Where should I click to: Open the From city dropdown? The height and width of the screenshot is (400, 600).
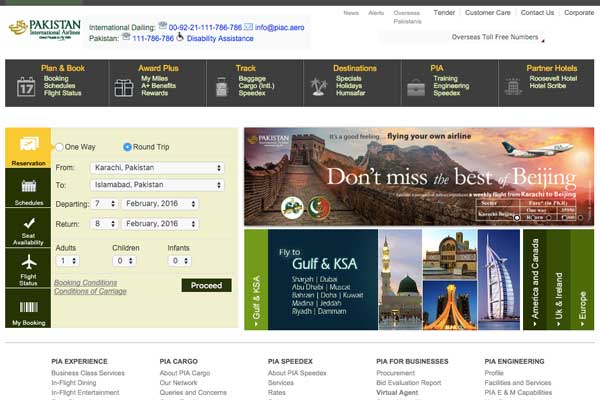tap(157, 168)
